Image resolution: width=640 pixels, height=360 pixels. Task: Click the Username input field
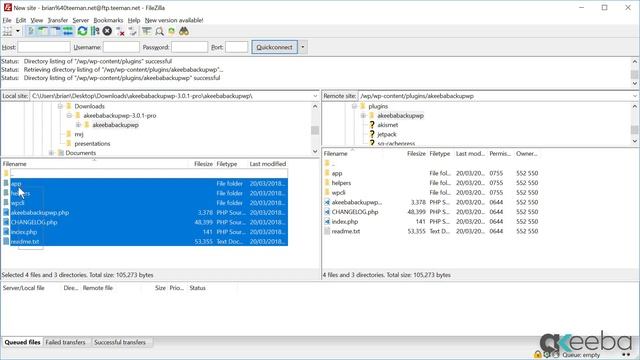(x=121, y=47)
